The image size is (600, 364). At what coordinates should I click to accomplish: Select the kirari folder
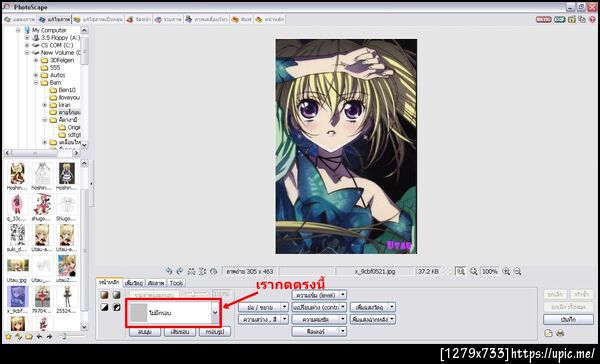click(x=64, y=105)
